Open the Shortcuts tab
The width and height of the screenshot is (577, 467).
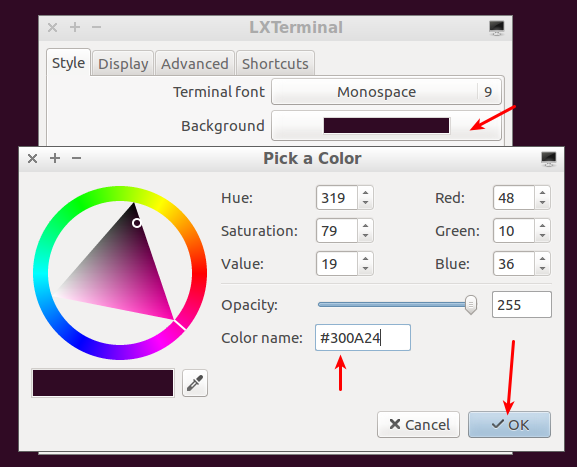[275, 64]
